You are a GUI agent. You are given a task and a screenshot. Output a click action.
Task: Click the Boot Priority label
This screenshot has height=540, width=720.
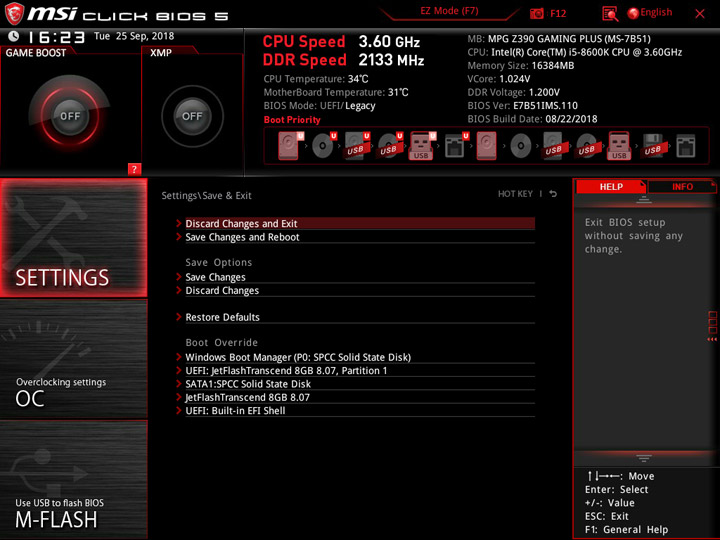coord(292,120)
